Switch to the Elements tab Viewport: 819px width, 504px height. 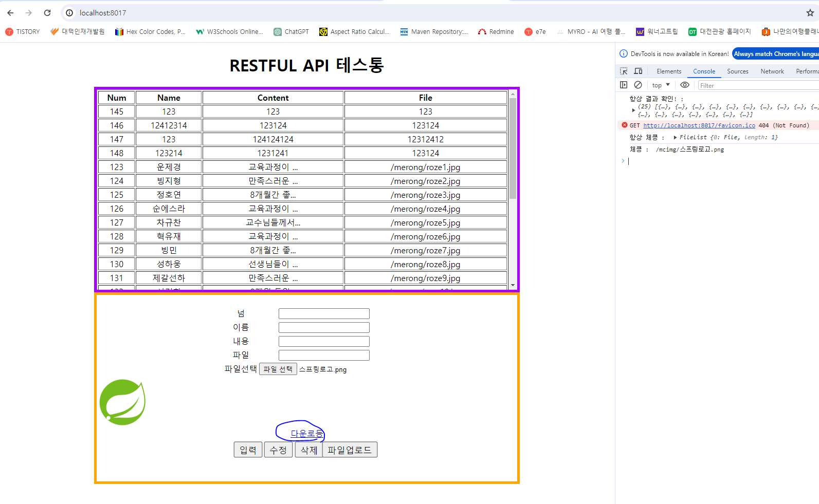coord(669,71)
